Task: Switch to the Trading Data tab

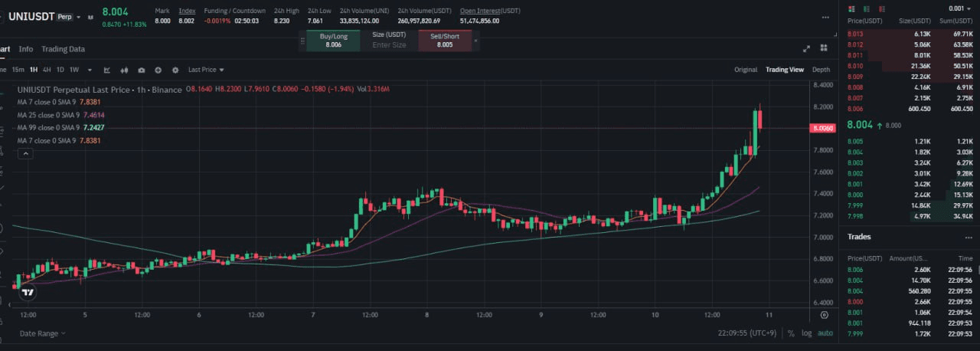Action: (63, 49)
